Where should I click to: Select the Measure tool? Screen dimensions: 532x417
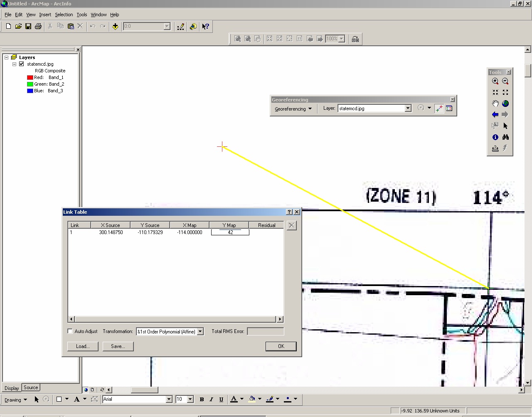point(495,148)
